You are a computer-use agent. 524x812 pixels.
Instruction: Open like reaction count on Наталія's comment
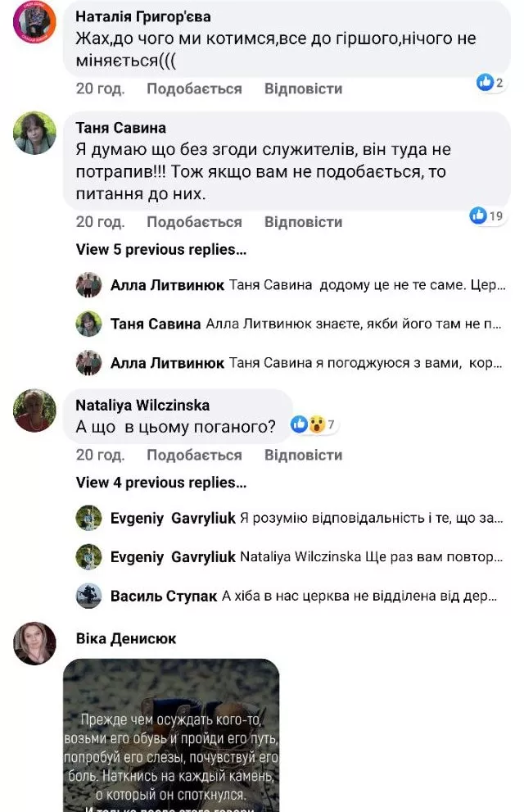[490, 83]
